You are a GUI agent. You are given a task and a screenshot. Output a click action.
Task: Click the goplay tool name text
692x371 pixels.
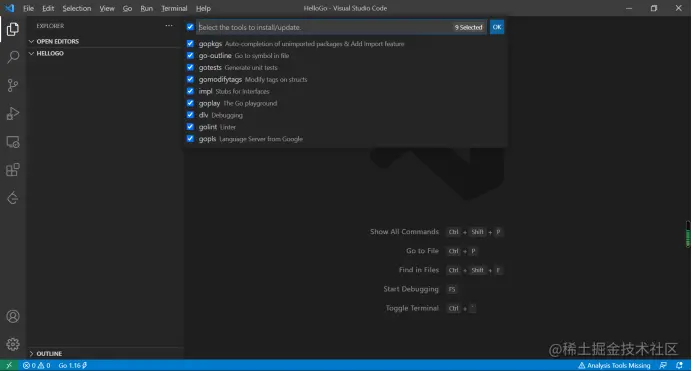click(209, 103)
